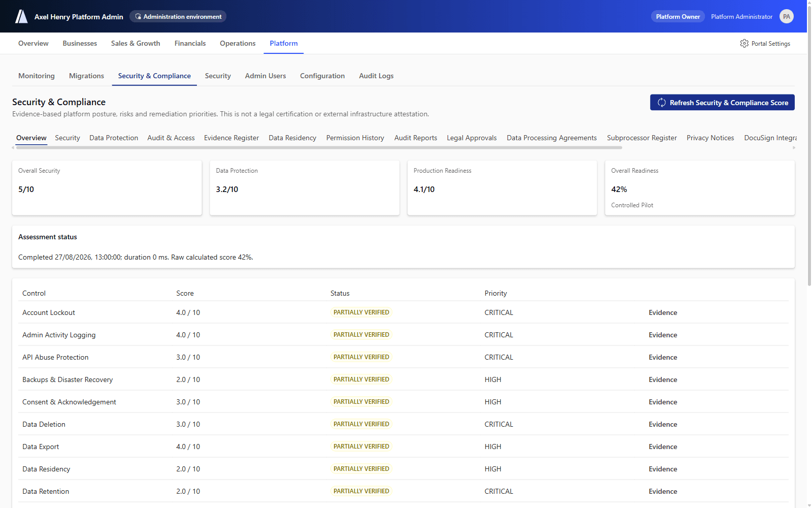Image resolution: width=812 pixels, height=508 pixels.
Task: Open Evidence for Admin Activity Logging
Action: 663,335
